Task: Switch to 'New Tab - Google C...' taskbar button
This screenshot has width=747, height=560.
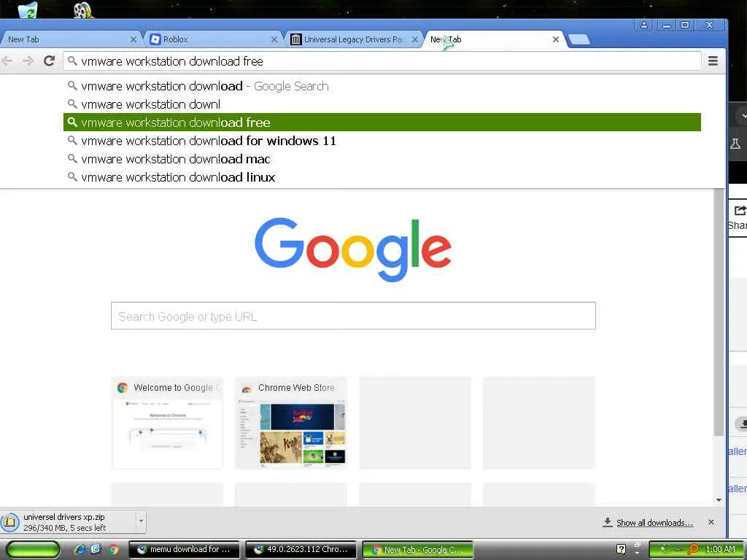Action: click(x=418, y=550)
